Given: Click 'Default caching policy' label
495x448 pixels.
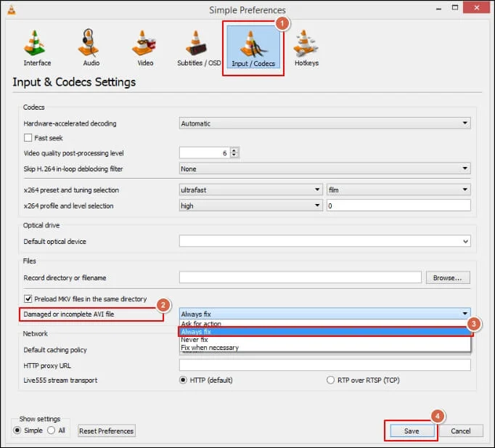Looking at the screenshot, I should 55,349.
